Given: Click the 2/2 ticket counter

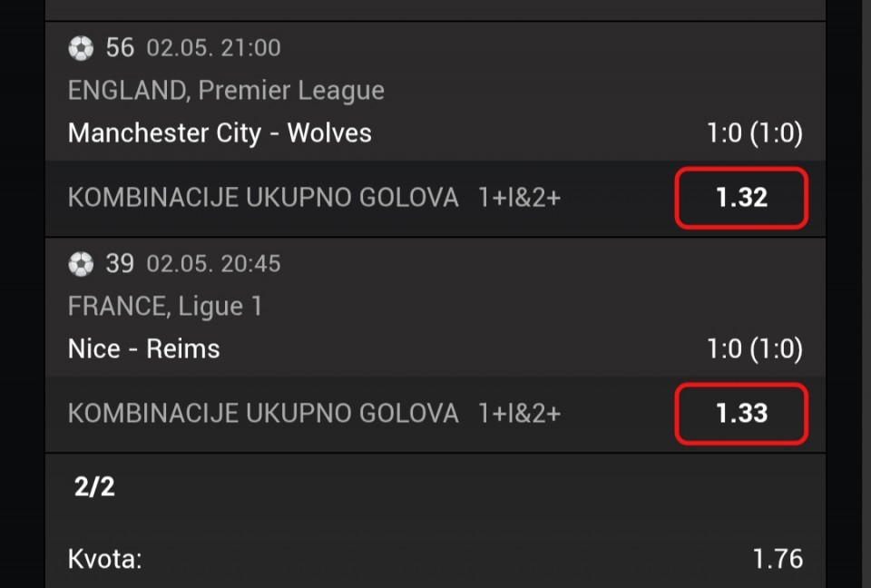Looking at the screenshot, I should pyautogui.click(x=94, y=487).
